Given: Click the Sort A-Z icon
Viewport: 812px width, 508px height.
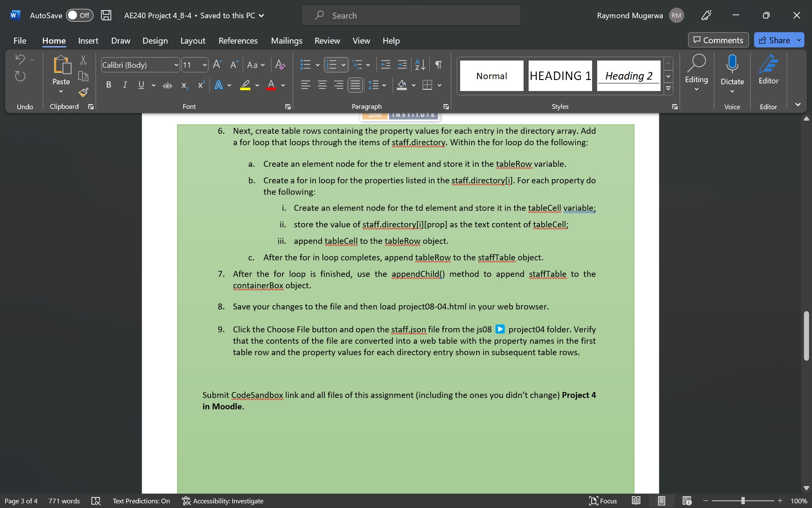Looking at the screenshot, I should coord(420,65).
